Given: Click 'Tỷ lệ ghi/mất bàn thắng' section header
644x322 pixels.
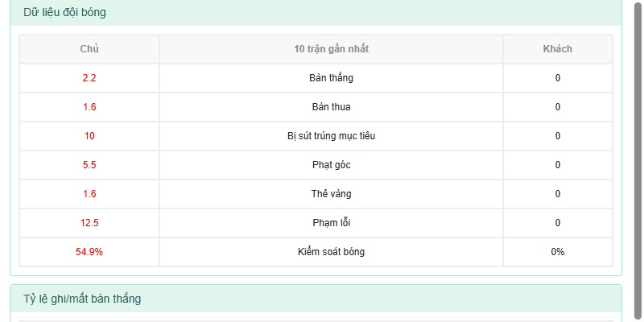Looking at the screenshot, I should click(x=82, y=299).
